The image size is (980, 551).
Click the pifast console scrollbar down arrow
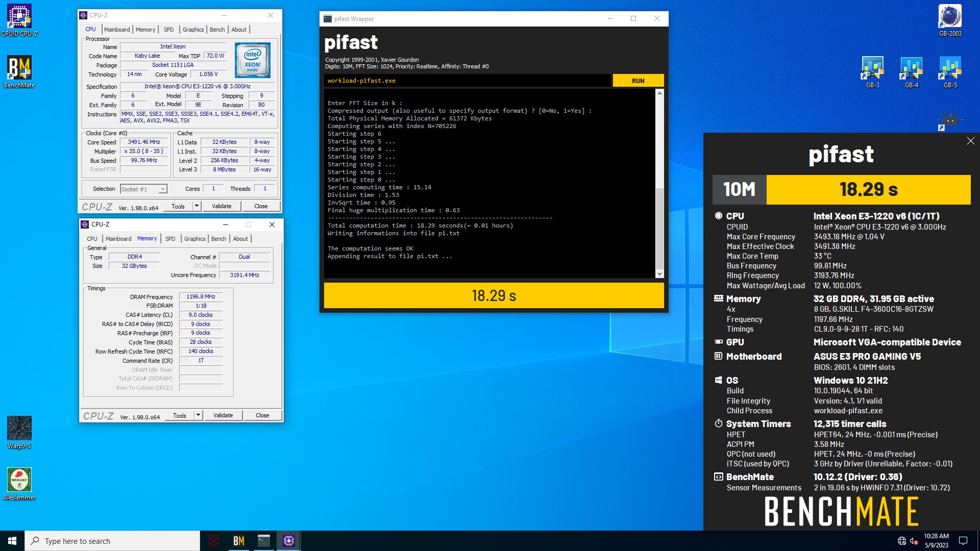(x=659, y=274)
